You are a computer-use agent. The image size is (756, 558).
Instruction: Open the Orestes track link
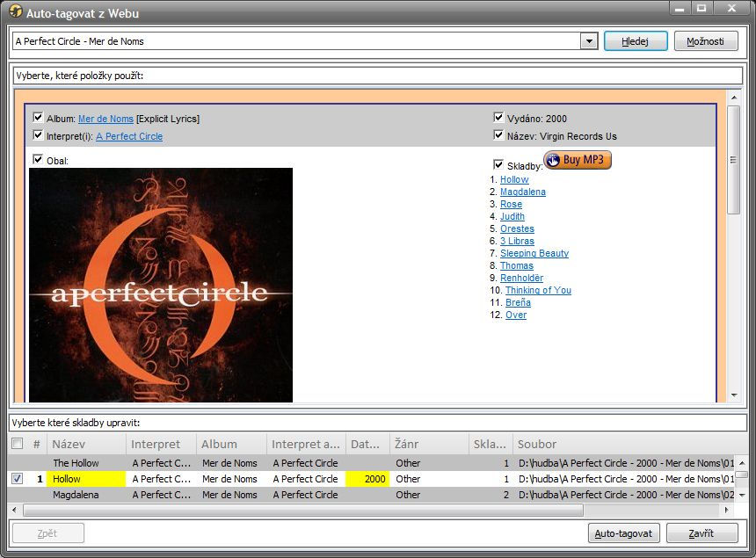517,228
